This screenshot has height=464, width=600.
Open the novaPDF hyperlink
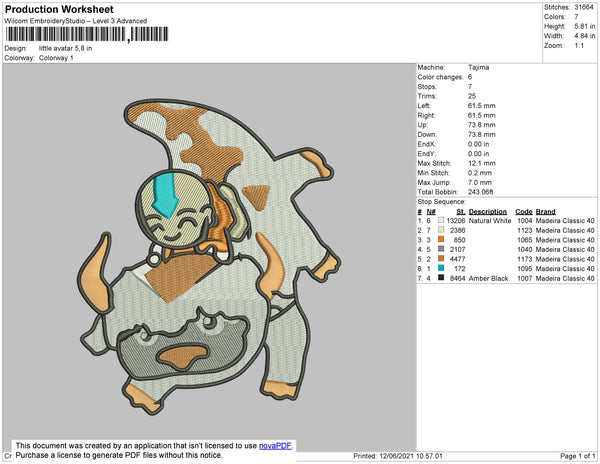pos(275,446)
